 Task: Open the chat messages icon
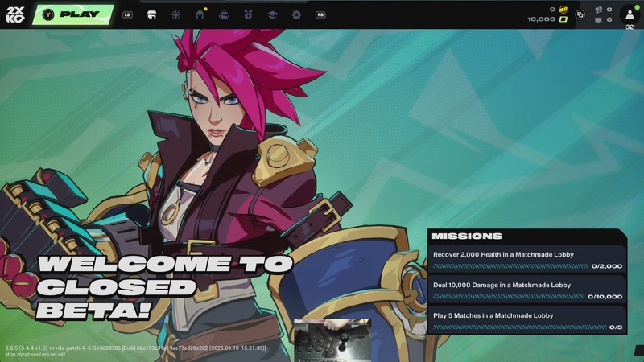[598, 19]
